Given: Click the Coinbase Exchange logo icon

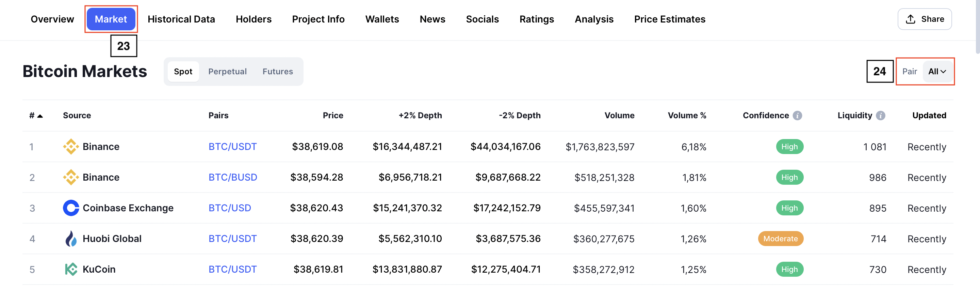Looking at the screenshot, I should click(71, 208).
